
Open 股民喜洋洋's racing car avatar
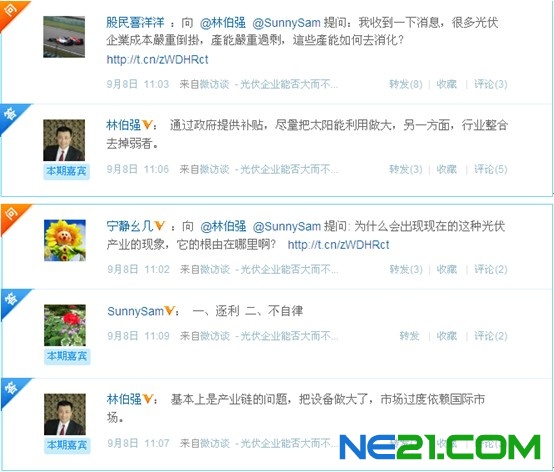click(64, 37)
